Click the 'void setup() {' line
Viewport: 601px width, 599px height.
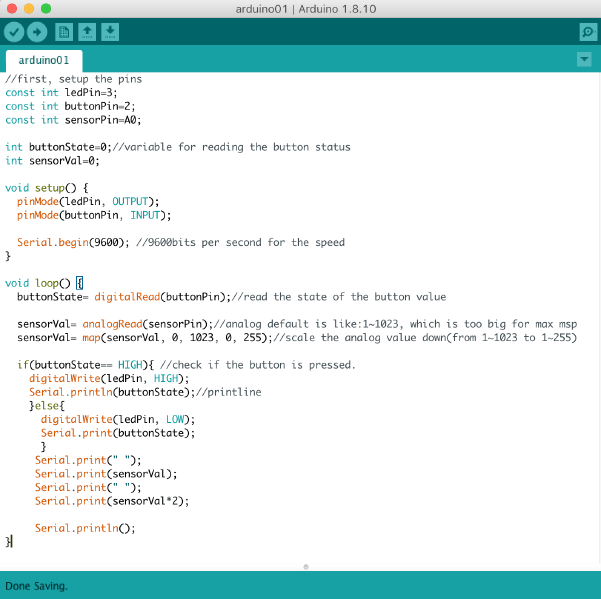point(47,188)
